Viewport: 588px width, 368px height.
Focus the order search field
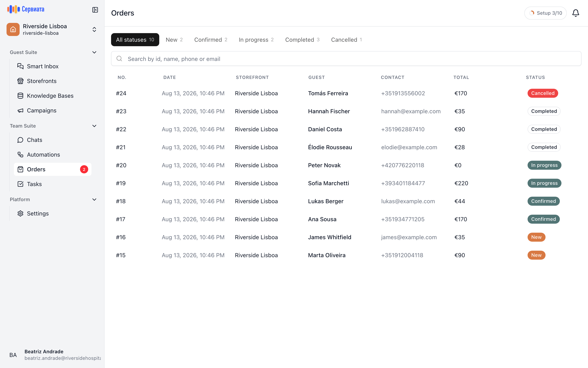click(x=346, y=58)
